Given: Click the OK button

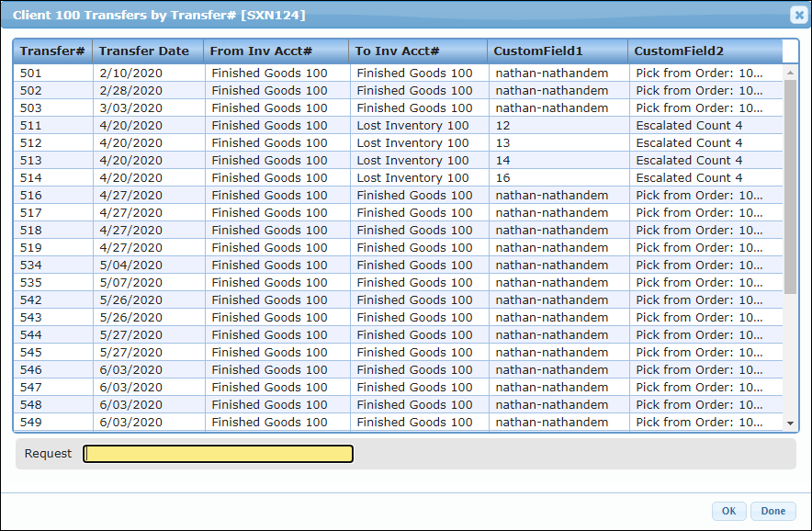Looking at the screenshot, I should [x=728, y=512].
